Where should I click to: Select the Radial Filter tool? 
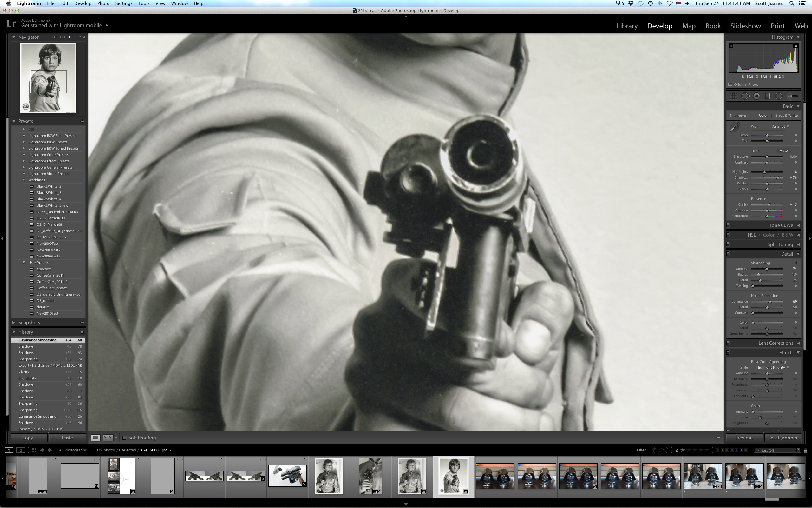coord(779,96)
